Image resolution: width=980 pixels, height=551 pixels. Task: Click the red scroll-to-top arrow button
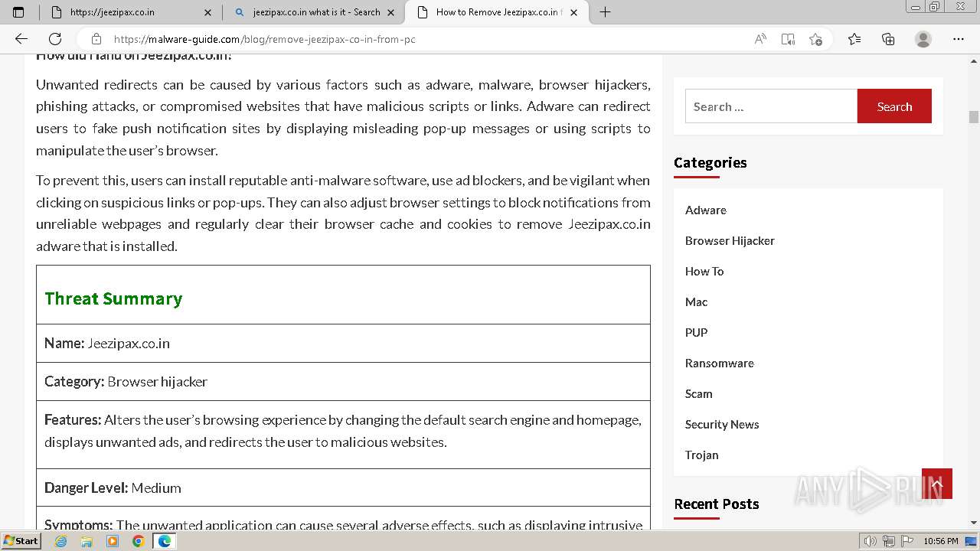click(937, 484)
